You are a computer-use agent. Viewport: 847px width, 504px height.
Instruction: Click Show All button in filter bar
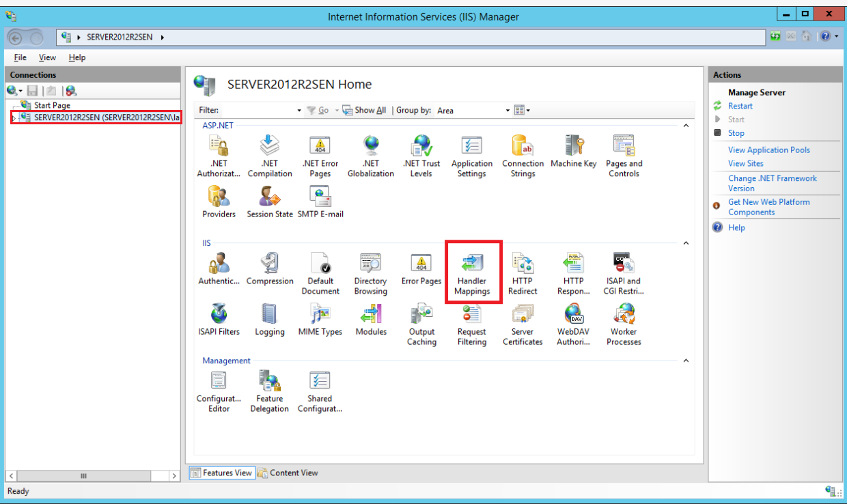365,111
